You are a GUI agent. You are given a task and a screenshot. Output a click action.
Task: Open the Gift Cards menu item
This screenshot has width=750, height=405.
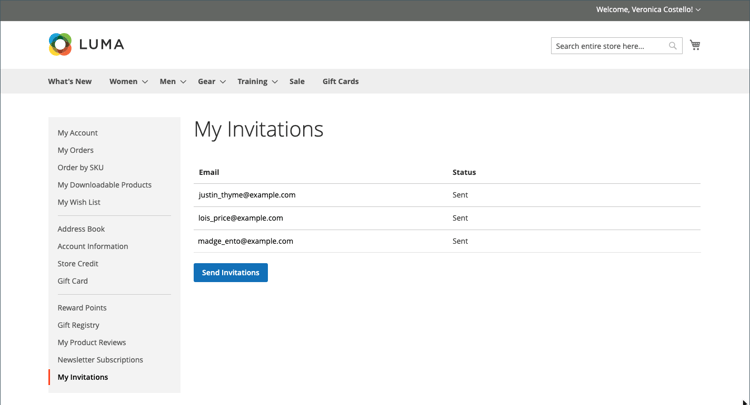pos(340,82)
